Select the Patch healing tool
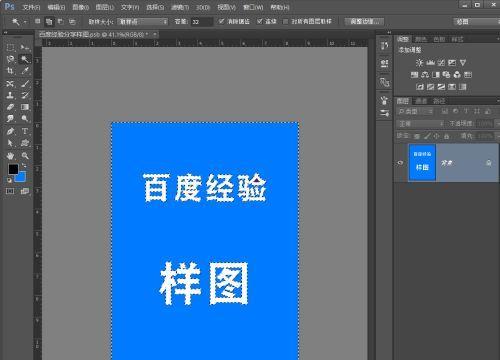This screenshot has width=500, height=360. click(x=10, y=83)
